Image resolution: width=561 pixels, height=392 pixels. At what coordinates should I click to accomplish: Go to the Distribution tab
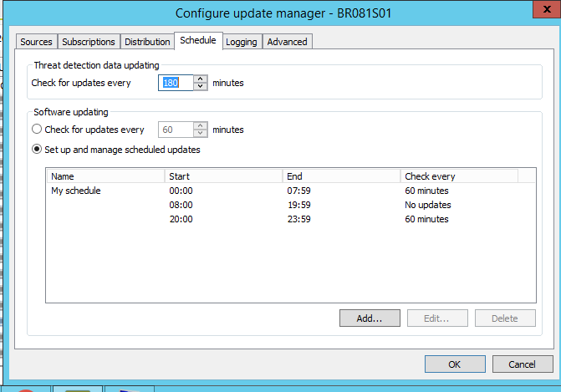147,42
